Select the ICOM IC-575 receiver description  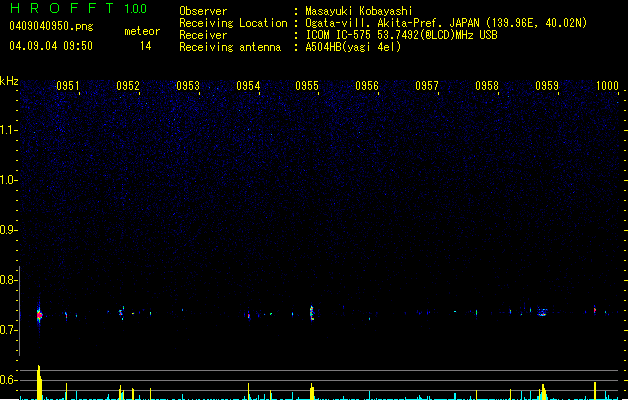(x=401, y=35)
